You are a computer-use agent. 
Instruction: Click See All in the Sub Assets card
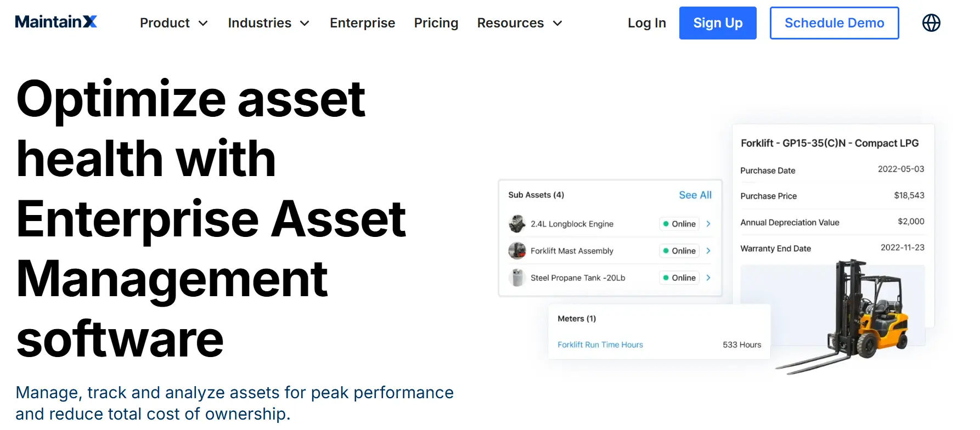point(695,195)
